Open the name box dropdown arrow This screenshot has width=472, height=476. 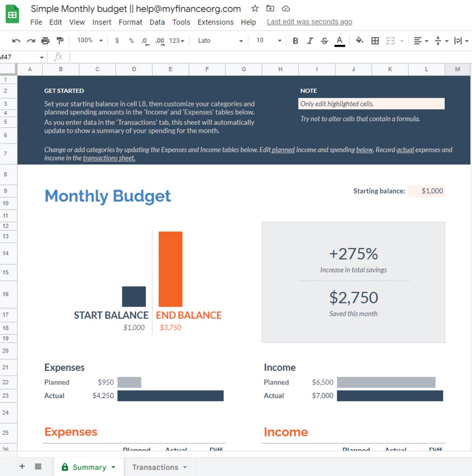[x=42, y=57]
